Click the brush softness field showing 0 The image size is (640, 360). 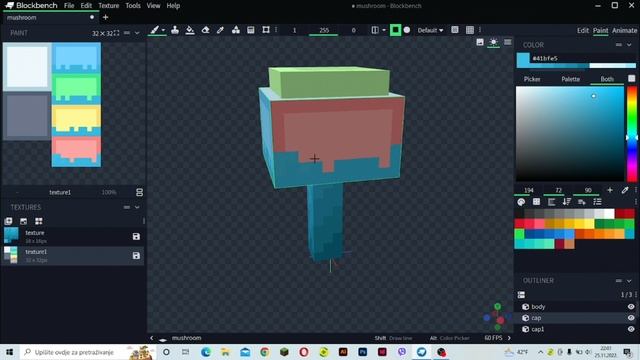tap(353, 30)
